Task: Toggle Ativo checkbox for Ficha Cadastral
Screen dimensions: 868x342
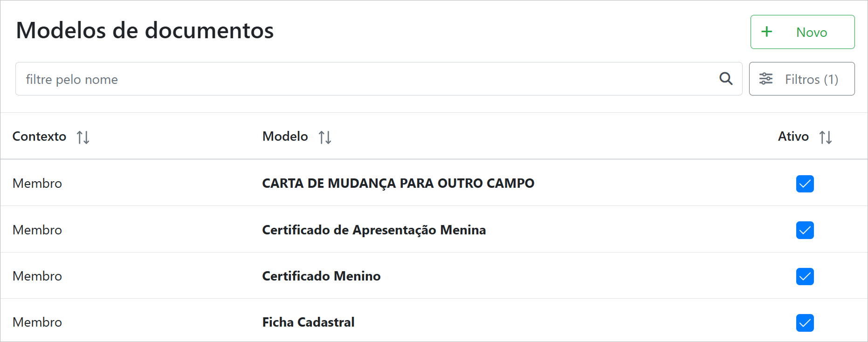Action: coord(805,322)
